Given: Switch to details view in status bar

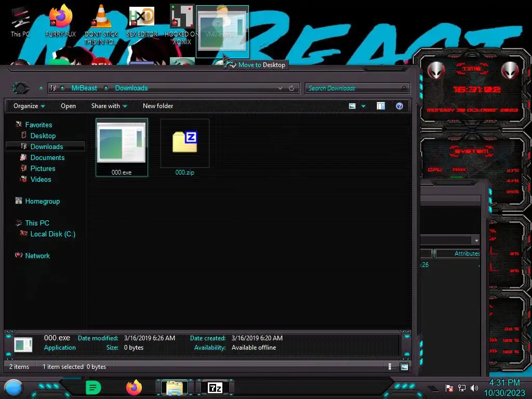Looking at the screenshot, I should click(x=390, y=367).
